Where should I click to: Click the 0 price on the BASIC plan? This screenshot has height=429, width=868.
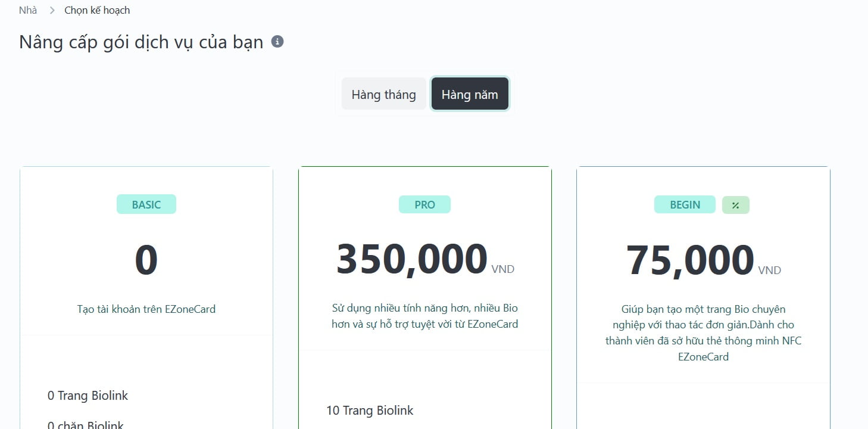point(146,261)
